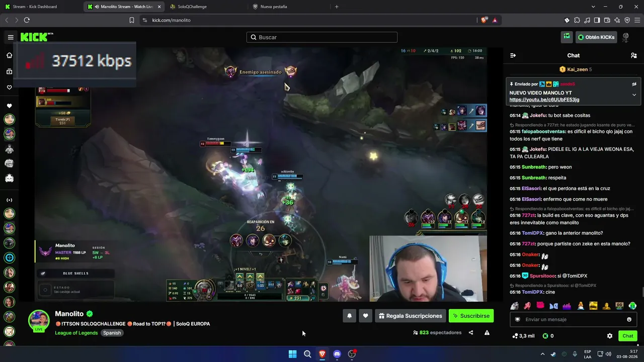Open the Kick gift shop icon

coord(567,37)
